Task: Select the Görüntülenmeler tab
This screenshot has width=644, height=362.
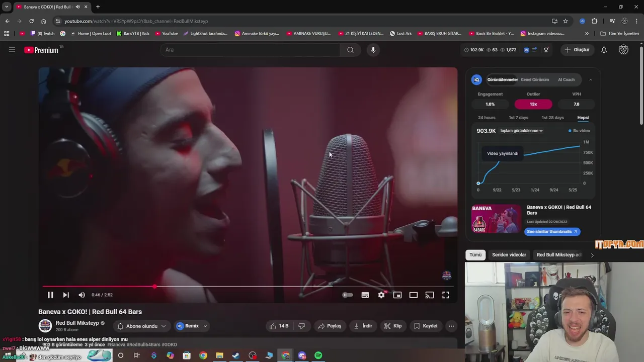Action: [502, 79]
